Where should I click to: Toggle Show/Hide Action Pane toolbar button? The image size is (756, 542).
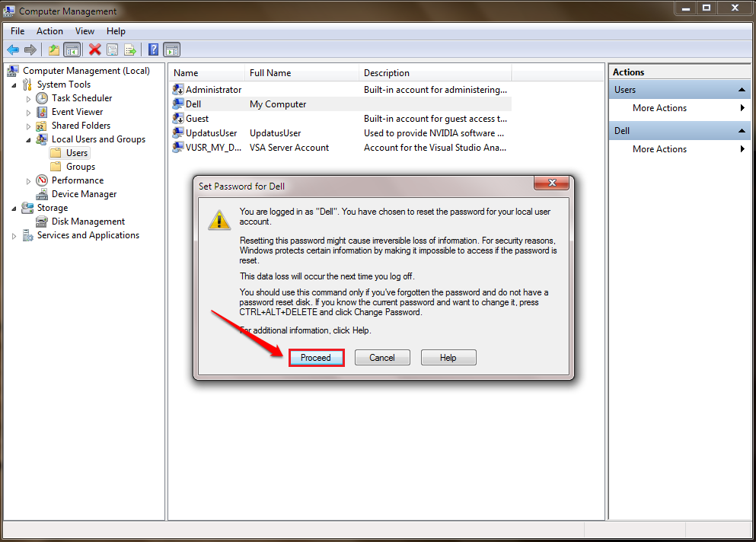click(x=172, y=50)
